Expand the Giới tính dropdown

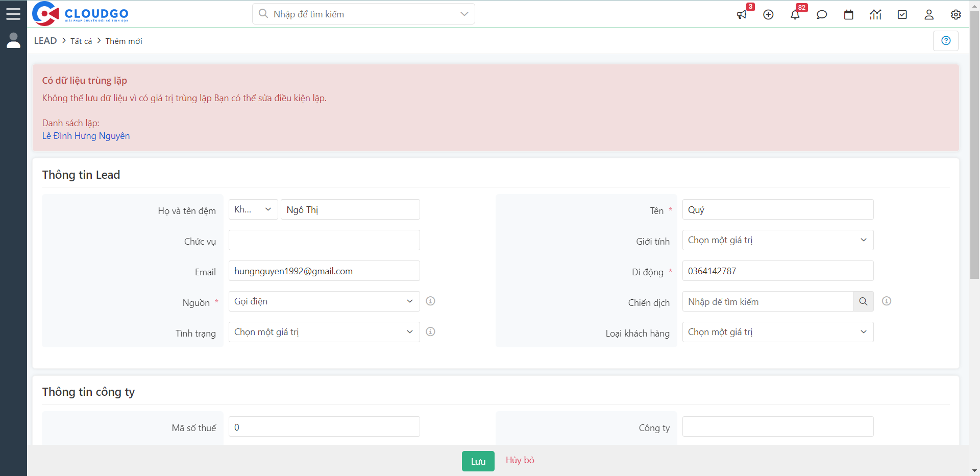pyautogui.click(x=777, y=240)
